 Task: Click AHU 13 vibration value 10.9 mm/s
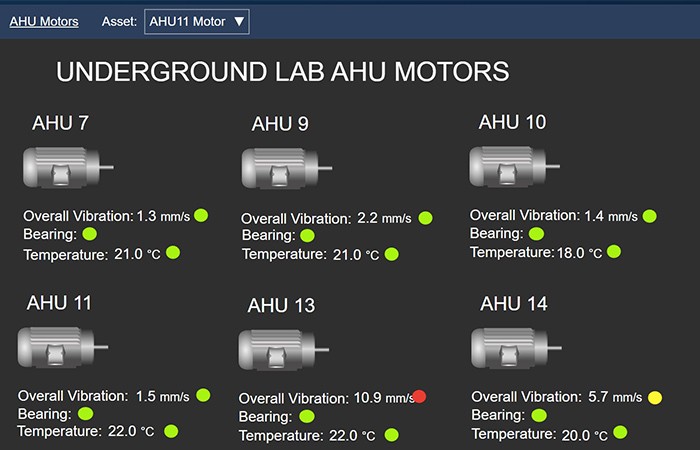pos(383,397)
